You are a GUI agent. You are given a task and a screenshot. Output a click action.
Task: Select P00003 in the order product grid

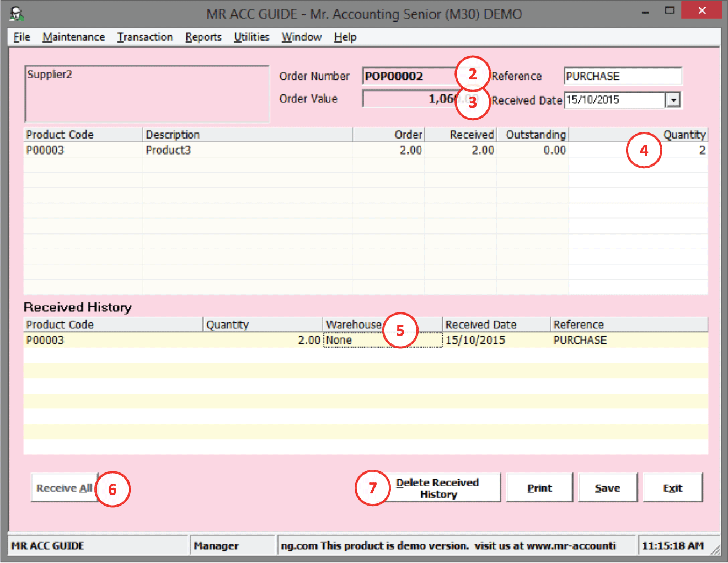pos(83,150)
